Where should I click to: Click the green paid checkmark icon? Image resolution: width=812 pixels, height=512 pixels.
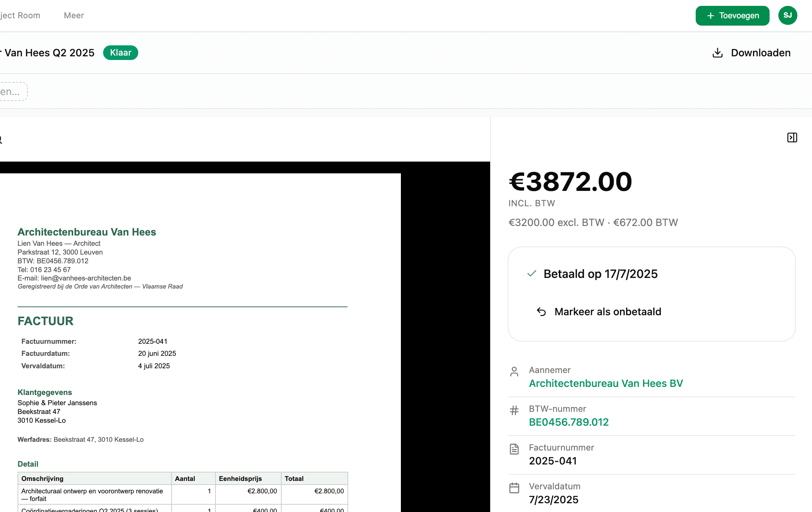(x=532, y=273)
